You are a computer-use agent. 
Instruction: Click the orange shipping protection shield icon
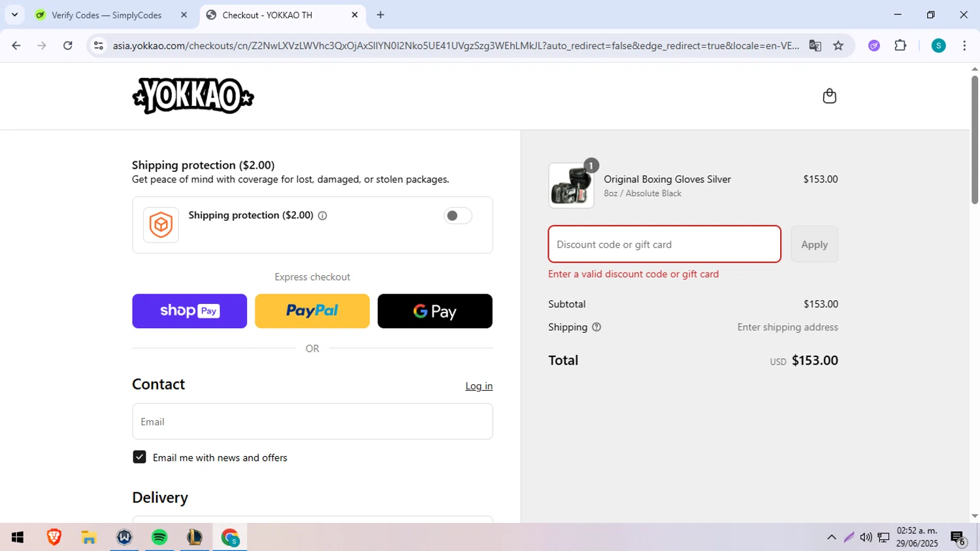[161, 225]
